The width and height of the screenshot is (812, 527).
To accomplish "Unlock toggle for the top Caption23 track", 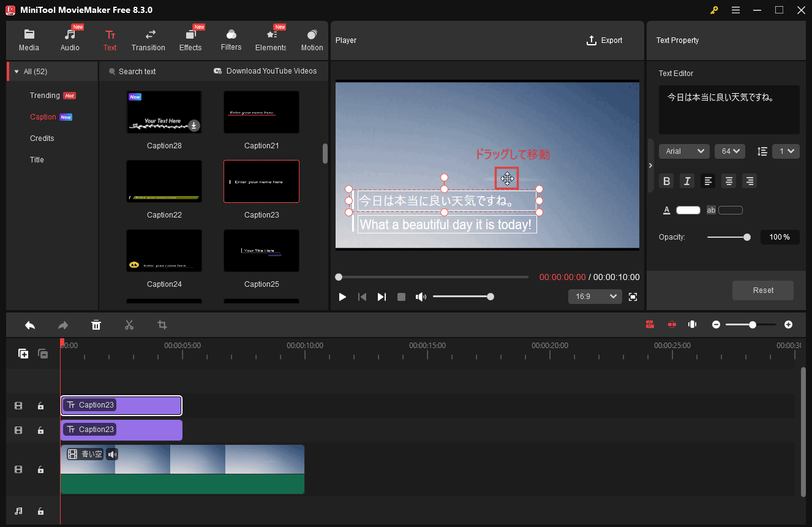I will coord(40,406).
